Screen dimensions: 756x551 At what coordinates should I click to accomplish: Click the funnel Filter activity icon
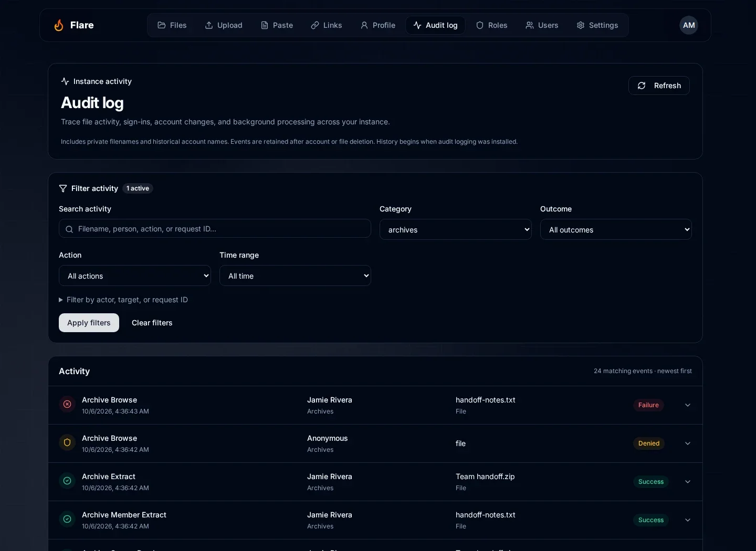click(63, 188)
